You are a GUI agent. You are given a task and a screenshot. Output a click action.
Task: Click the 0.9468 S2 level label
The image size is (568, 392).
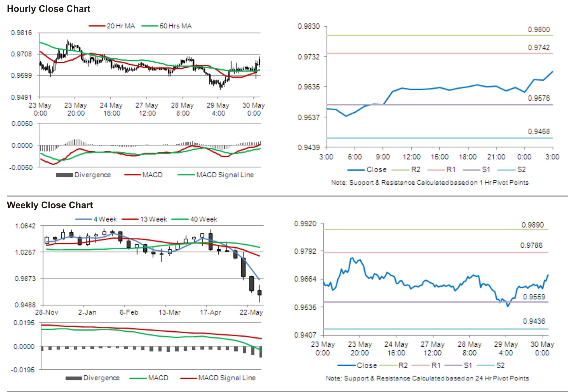(539, 132)
